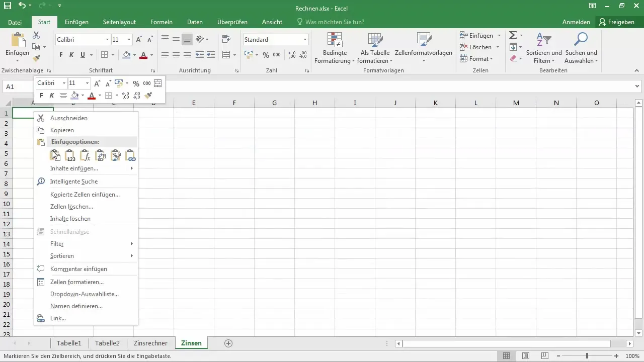Click the new sheet plus button
644x362 pixels.
(x=228, y=343)
